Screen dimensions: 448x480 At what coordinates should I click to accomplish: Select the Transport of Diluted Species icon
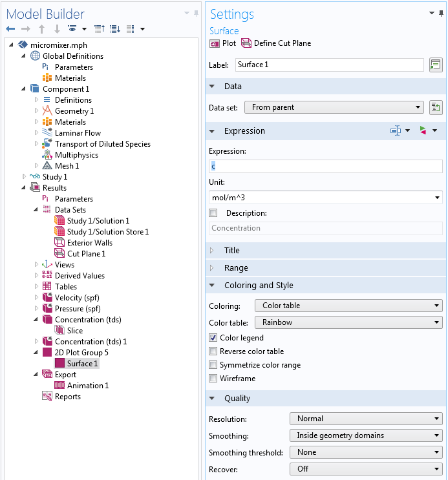47,143
